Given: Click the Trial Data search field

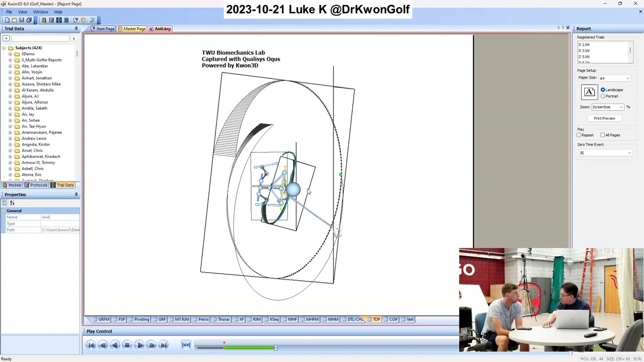Looking at the screenshot, I should (41, 38).
